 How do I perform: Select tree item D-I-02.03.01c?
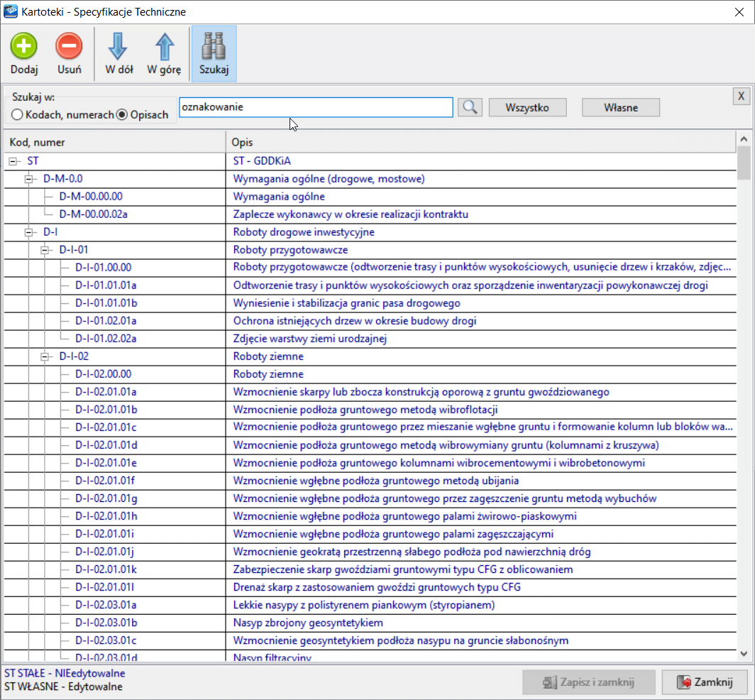tap(106, 640)
